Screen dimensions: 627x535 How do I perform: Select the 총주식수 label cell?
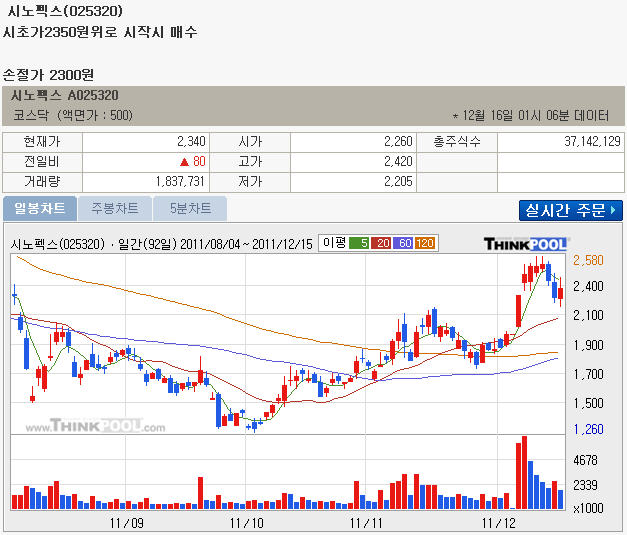[457, 142]
